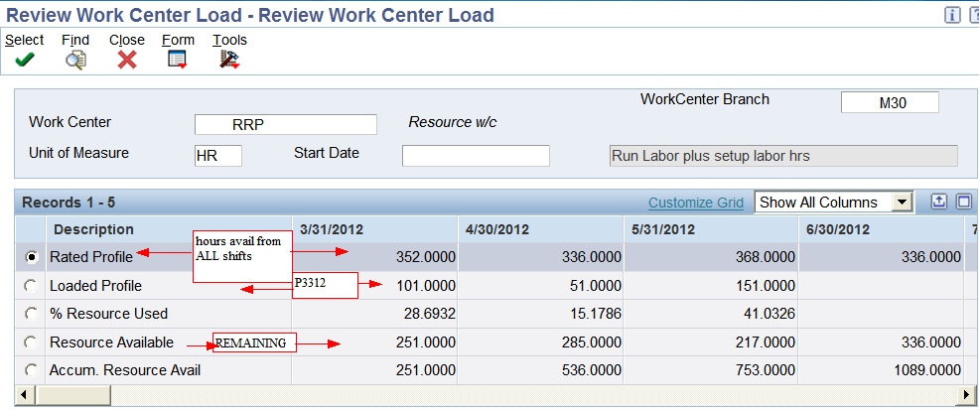Click the green Select checkmark icon
Image resolution: width=980 pixels, height=410 pixels.
(x=25, y=60)
